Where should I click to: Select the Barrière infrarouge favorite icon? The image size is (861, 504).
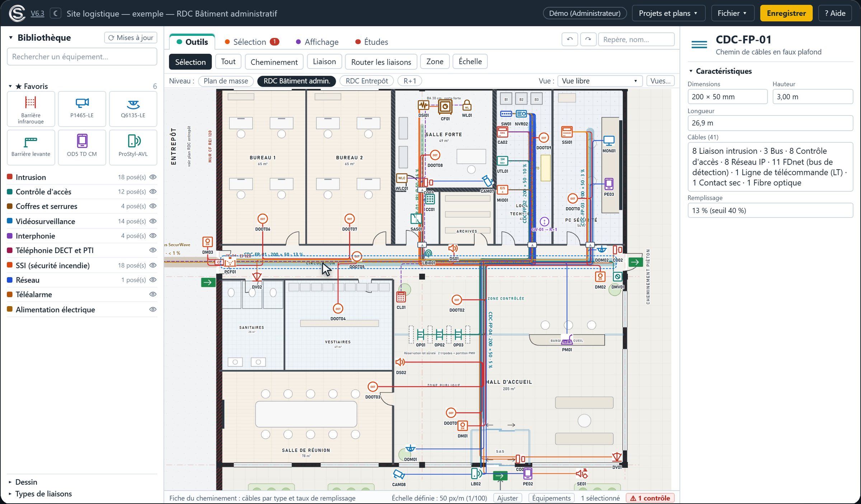(x=31, y=109)
